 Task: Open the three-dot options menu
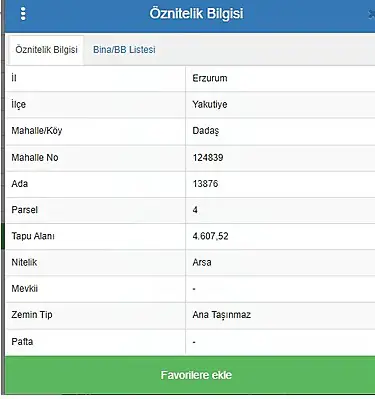click(23, 13)
